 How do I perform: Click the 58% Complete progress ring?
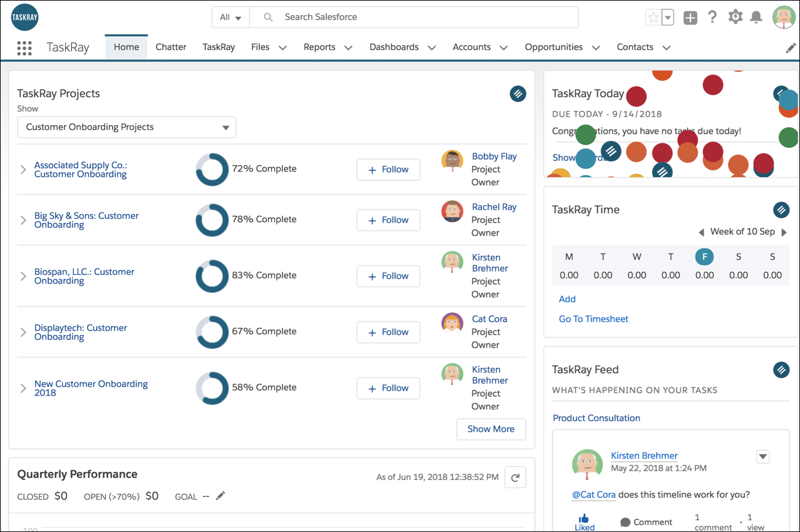coord(212,388)
